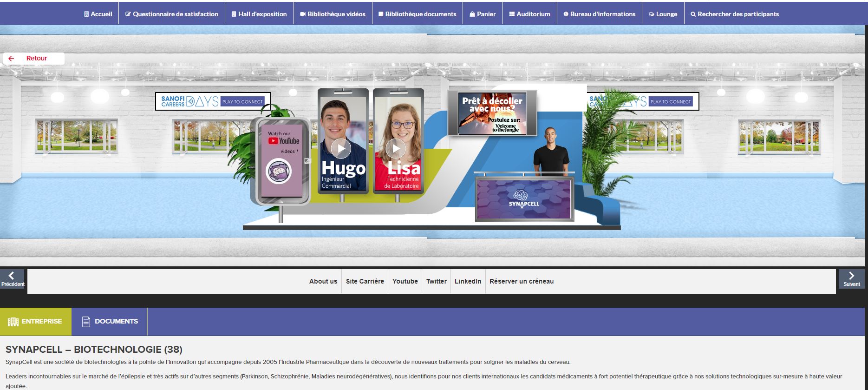Open the About us link
Image resolution: width=868 pixels, height=390 pixels.
tap(323, 281)
